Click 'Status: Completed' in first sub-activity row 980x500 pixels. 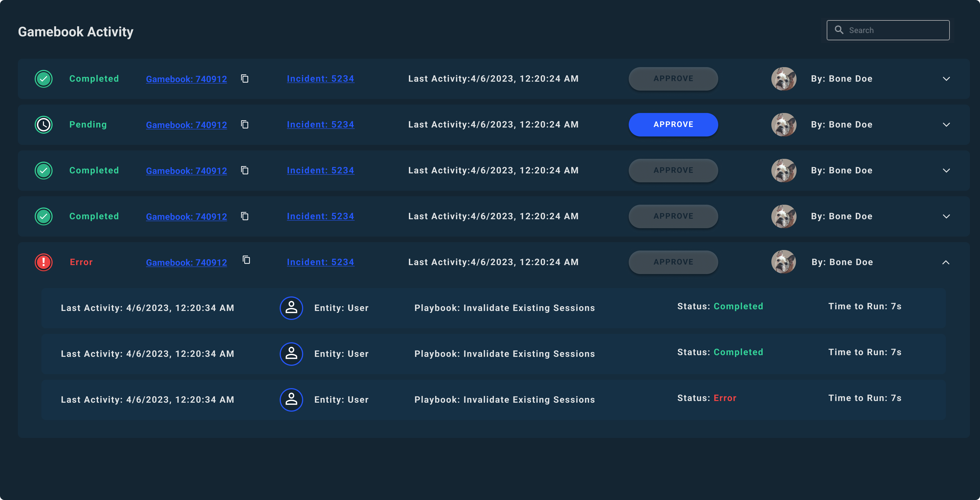pos(720,306)
